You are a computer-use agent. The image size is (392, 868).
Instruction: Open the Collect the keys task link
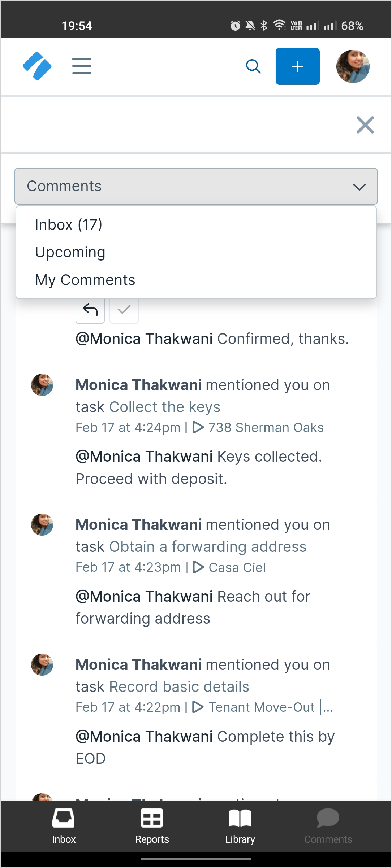point(165,407)
